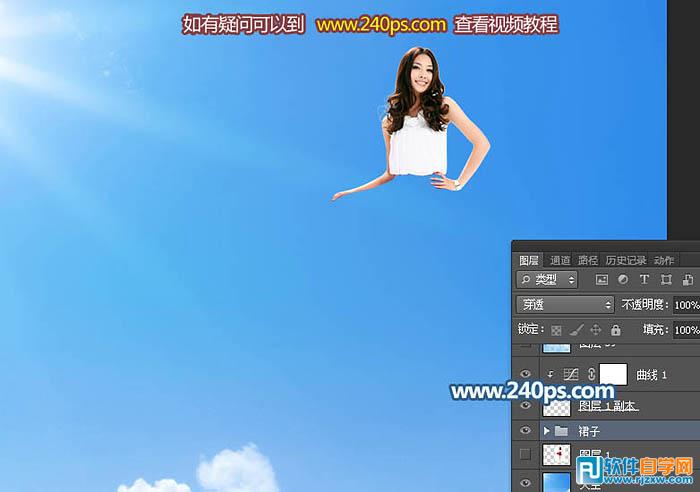The image size is (700, 492).
Task: Open the 路径 paths tab
Action: (x=587, y=260)
